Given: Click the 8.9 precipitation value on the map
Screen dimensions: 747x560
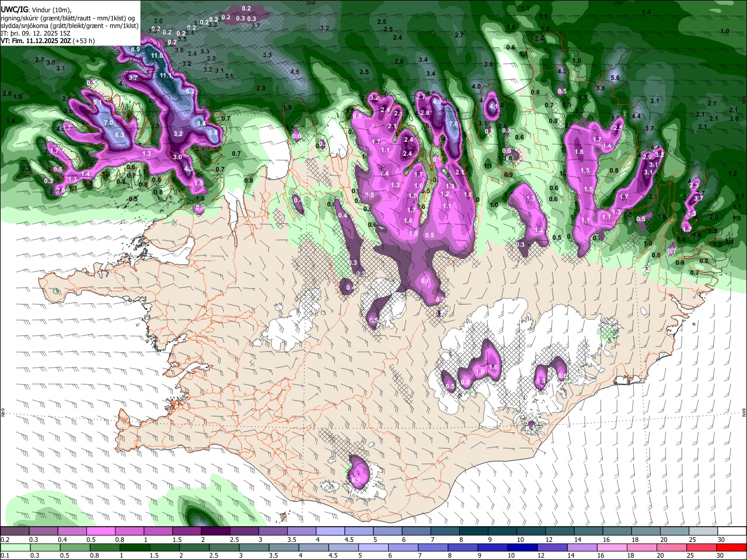Looking at the screenshot, I should (x=135, y=50).
